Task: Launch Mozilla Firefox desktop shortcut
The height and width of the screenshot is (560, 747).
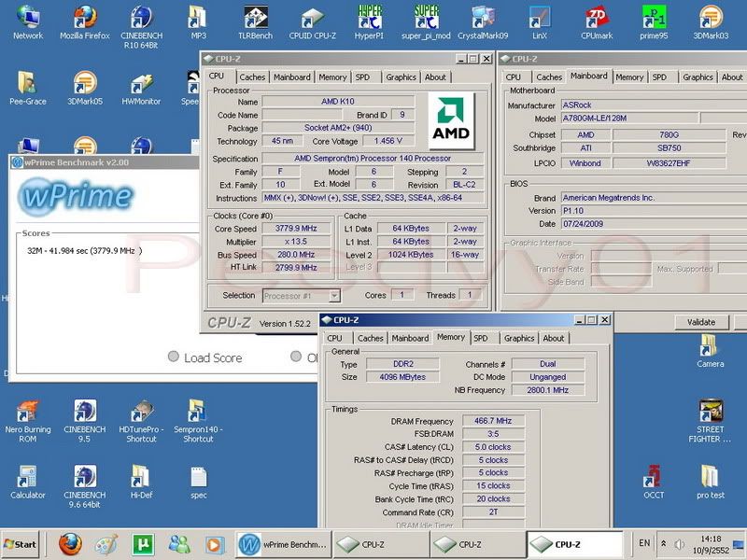Action: pyautogui.click(x=85, y=21)
